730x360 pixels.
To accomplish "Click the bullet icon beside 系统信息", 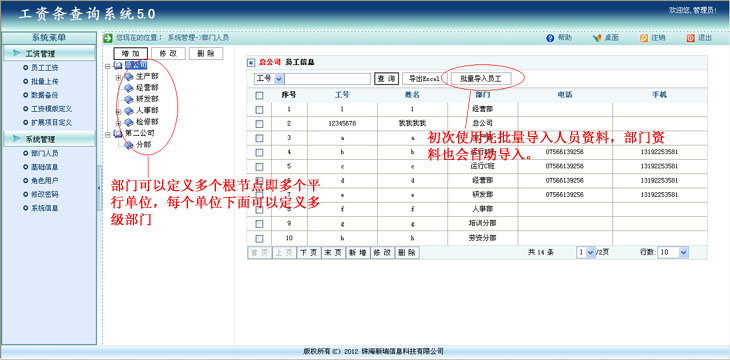I will (26, 208).
